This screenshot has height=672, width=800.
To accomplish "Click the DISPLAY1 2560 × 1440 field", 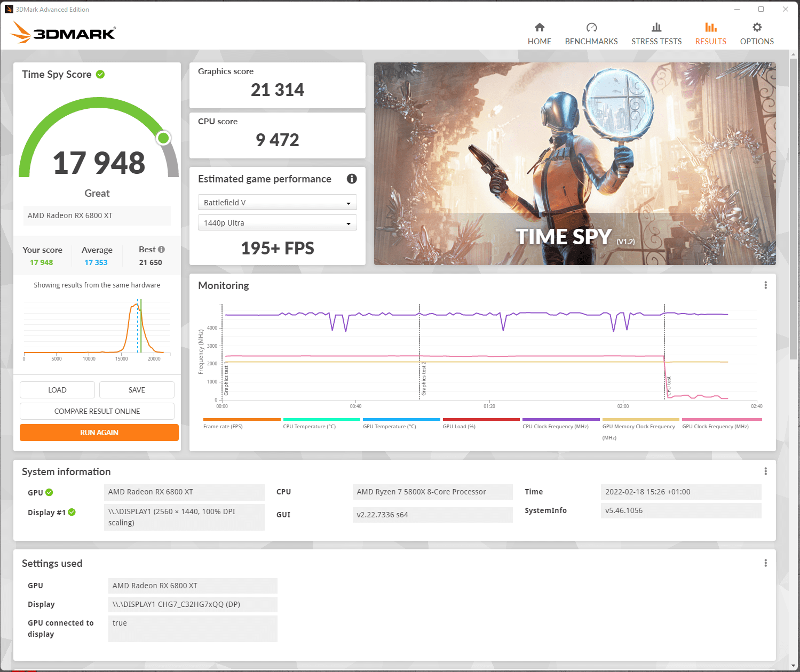I will pyautogui.click(x=184, y=517).
